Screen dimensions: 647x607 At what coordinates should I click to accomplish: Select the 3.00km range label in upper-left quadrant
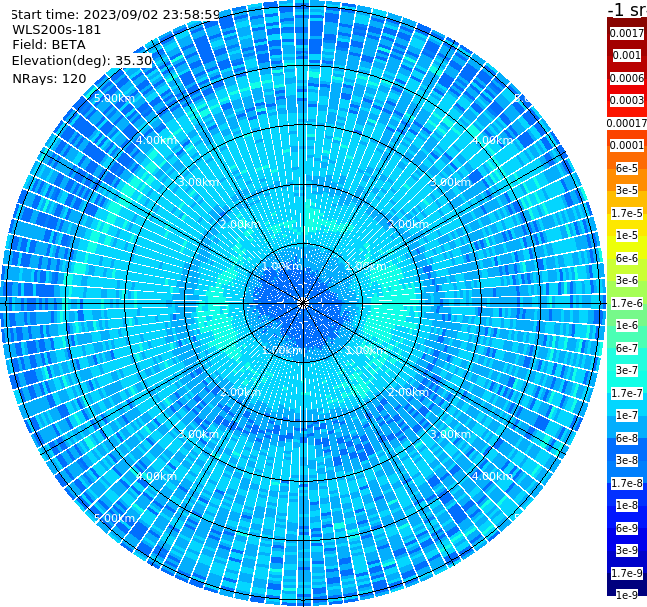[x=198, y=182]
